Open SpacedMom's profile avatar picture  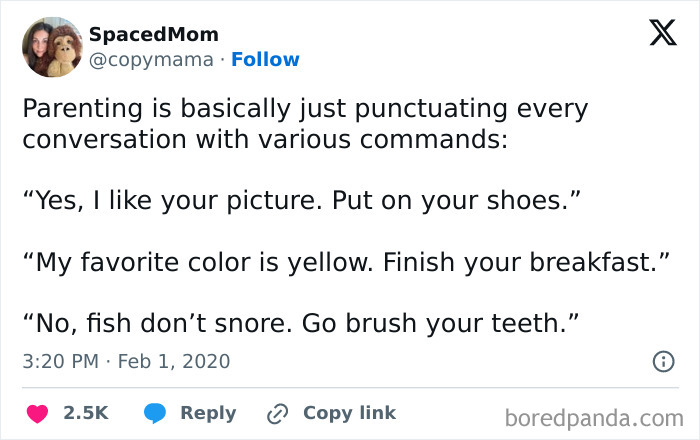point(52,47)
